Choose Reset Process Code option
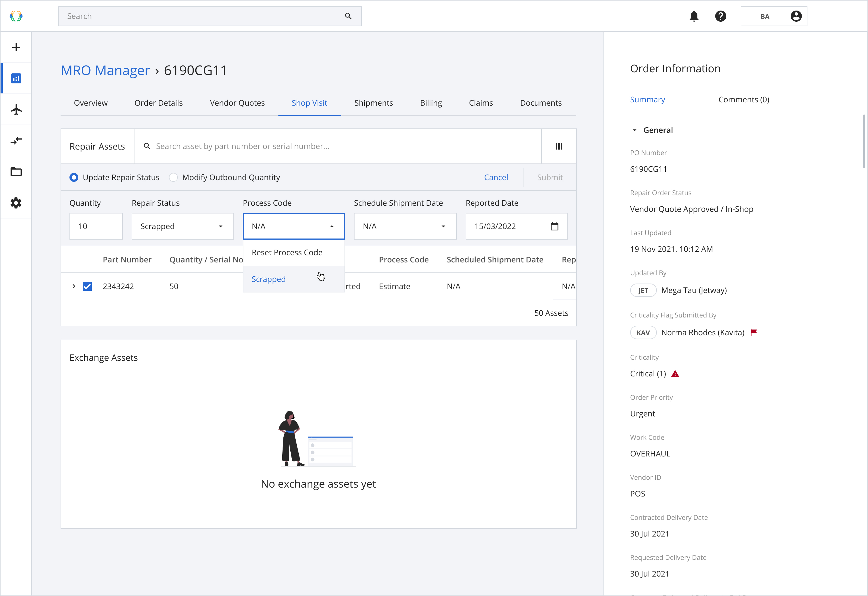The image size is (868, 596). 294,253
